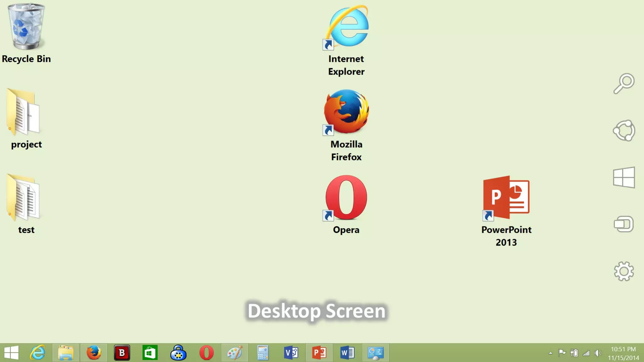Viewport: 644px width, 362px height.
Task: Open the Devices charm
Action: point(624,224)
